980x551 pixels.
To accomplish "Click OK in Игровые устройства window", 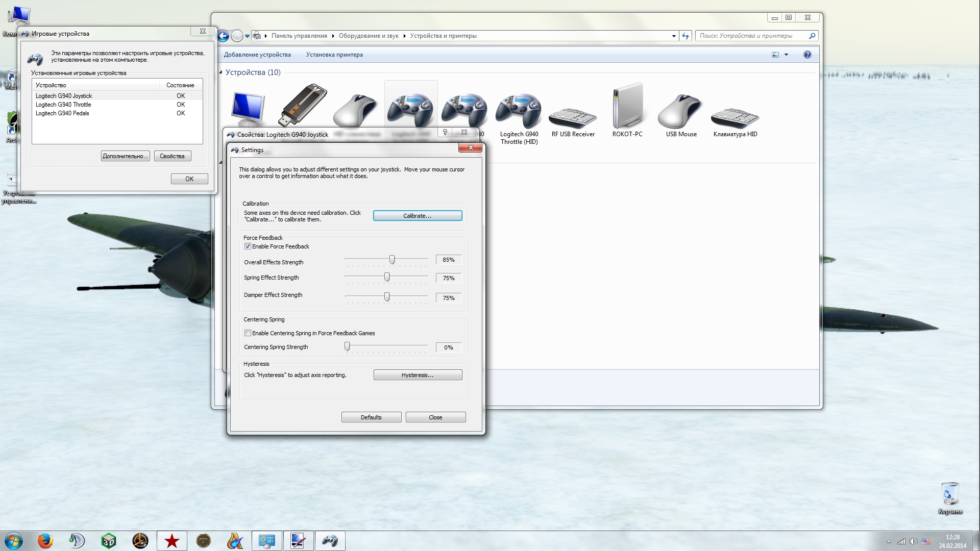I will click(x=189, y=179).
